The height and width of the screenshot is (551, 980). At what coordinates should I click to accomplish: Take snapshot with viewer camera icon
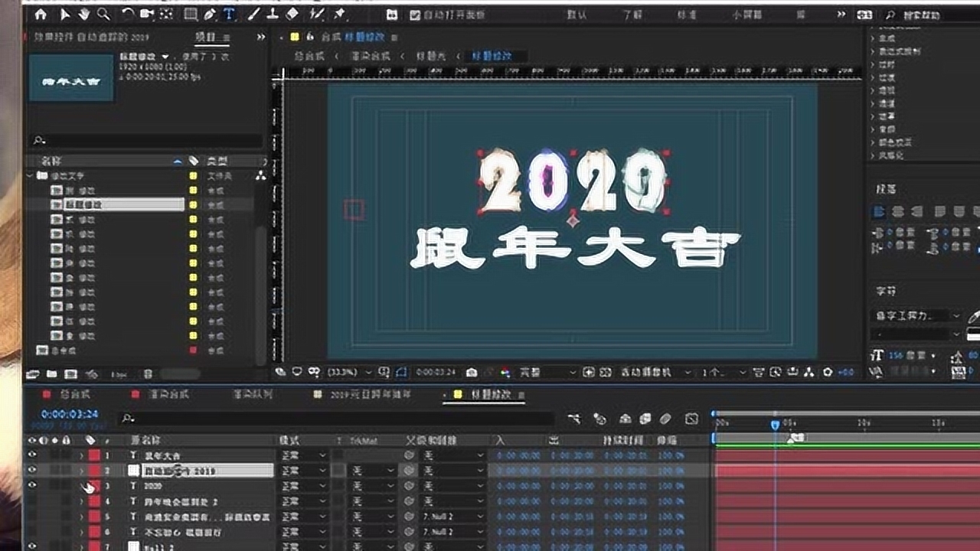tap(472, 373)
